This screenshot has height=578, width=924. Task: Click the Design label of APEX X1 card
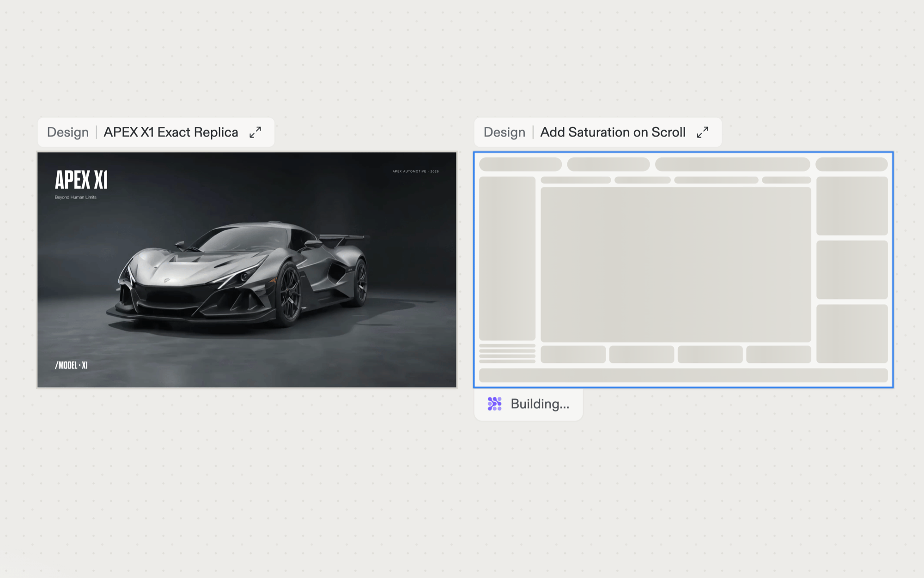point(68,132)
